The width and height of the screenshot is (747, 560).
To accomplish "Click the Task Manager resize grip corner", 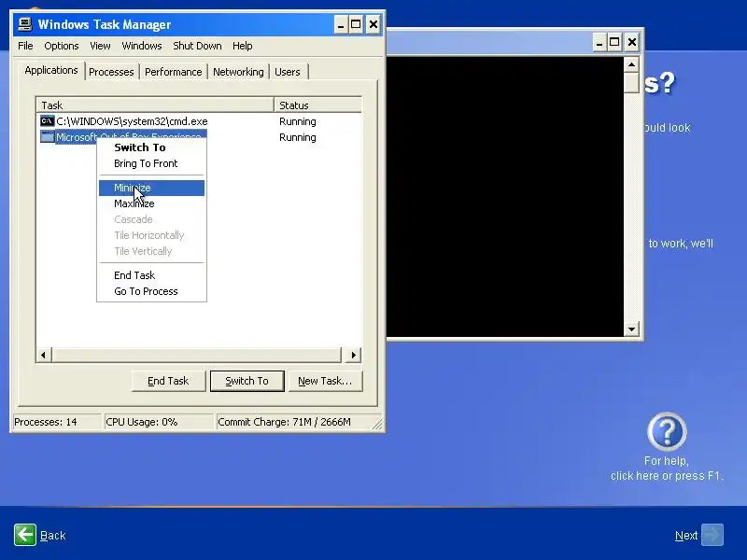I will [377, 425].
